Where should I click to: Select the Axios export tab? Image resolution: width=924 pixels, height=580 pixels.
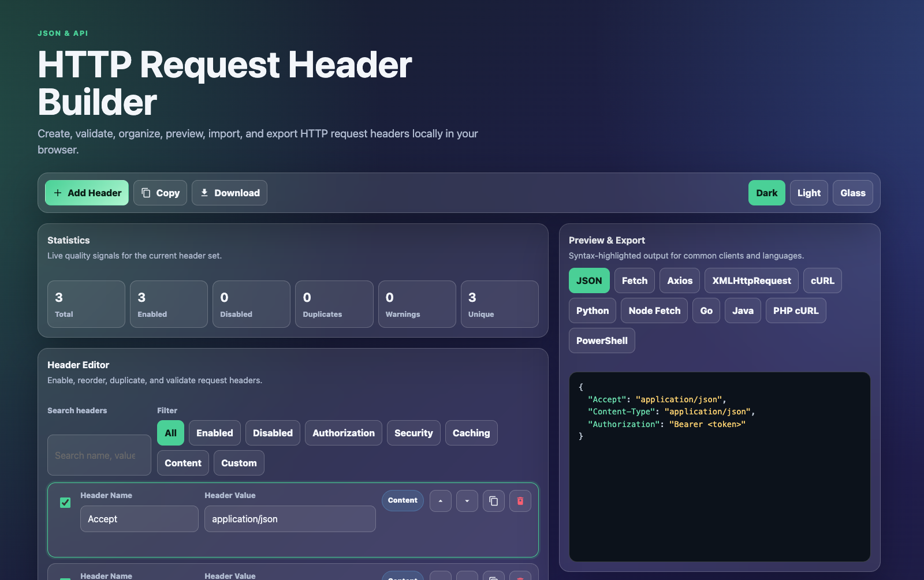[680, 280]
